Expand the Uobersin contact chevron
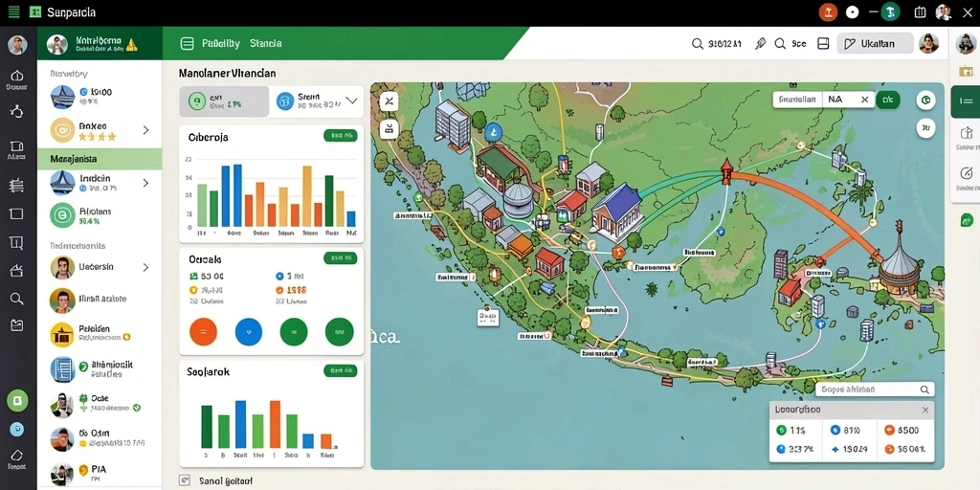 click(x=146, y=268)
